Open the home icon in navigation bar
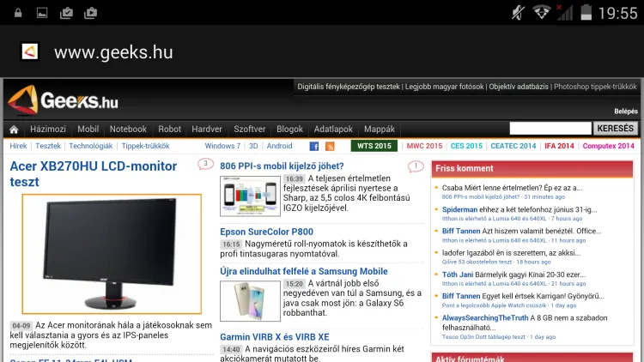The image size is (644, 362). [x=14, y=130]
